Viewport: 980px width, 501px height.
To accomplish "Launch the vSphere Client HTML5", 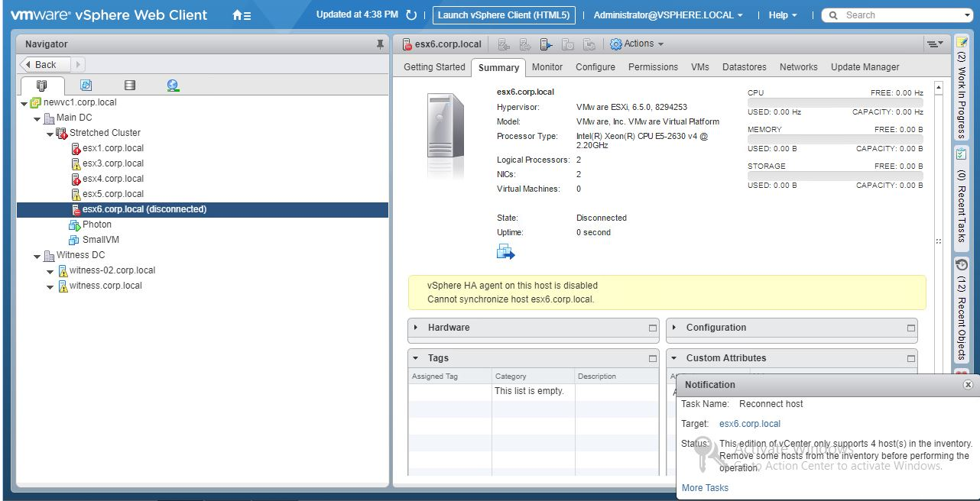I will 503,15.
